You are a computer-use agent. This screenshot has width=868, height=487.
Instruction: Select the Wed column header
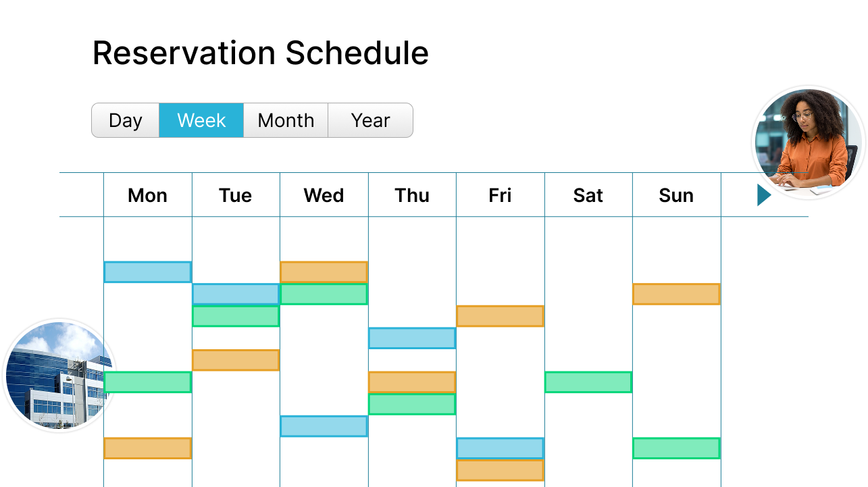coord(324,195)
